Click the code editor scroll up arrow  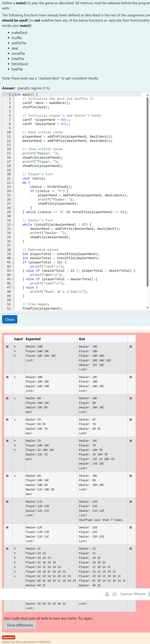click(x=147, y=95)
